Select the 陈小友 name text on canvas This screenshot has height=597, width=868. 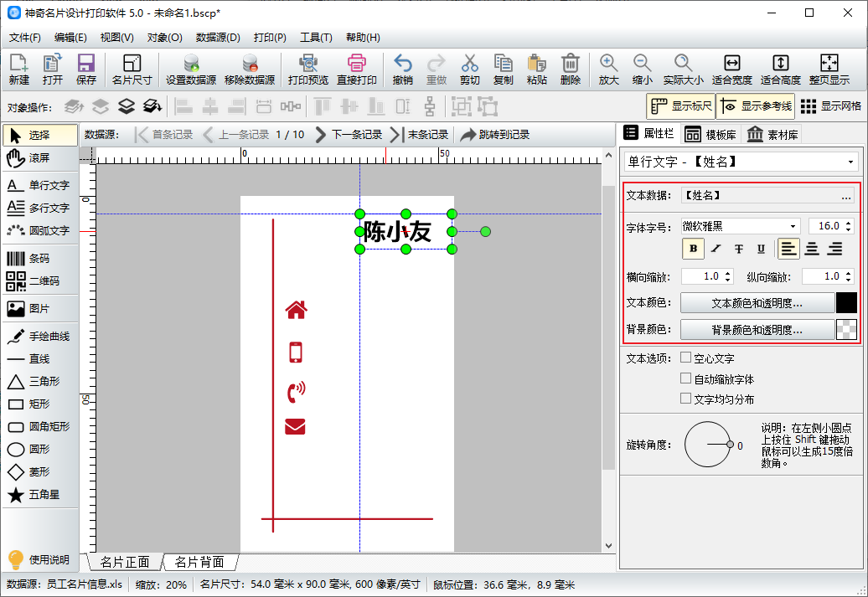(397, 232)
